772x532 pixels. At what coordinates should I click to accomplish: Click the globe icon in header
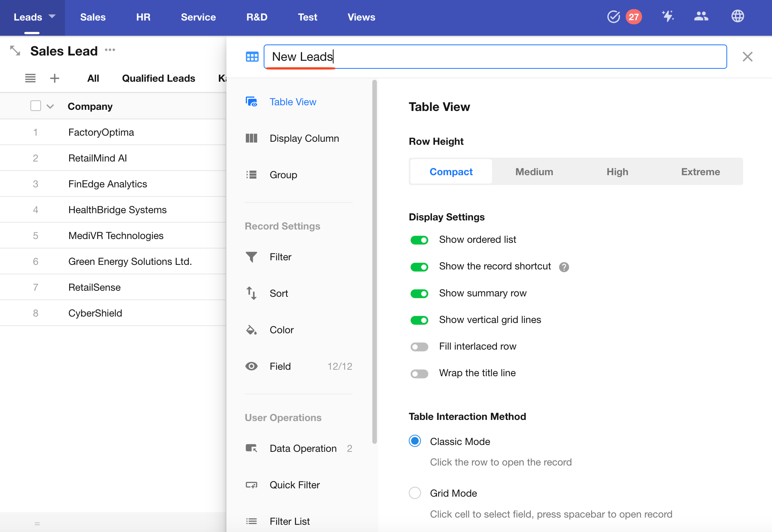click(x=737, y=16)
